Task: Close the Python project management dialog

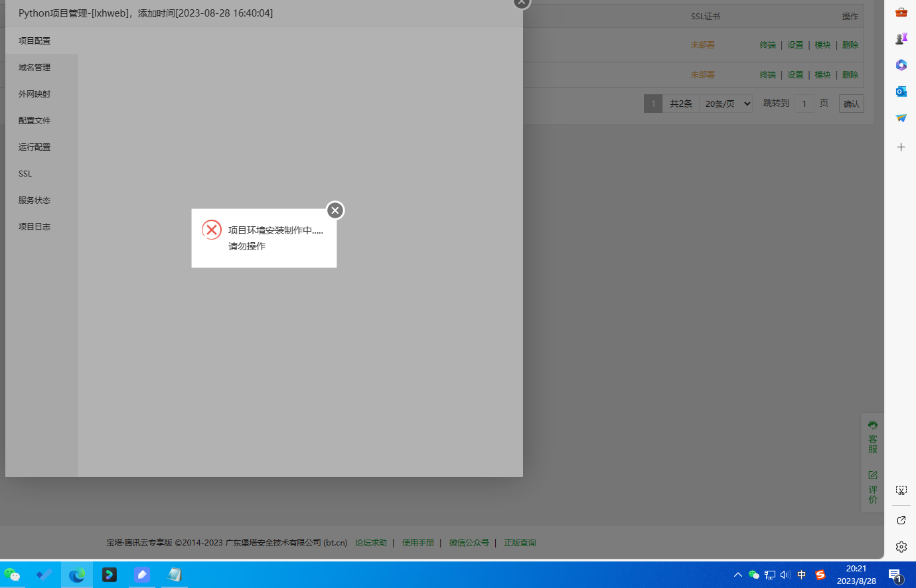Action: click(522, 3)
